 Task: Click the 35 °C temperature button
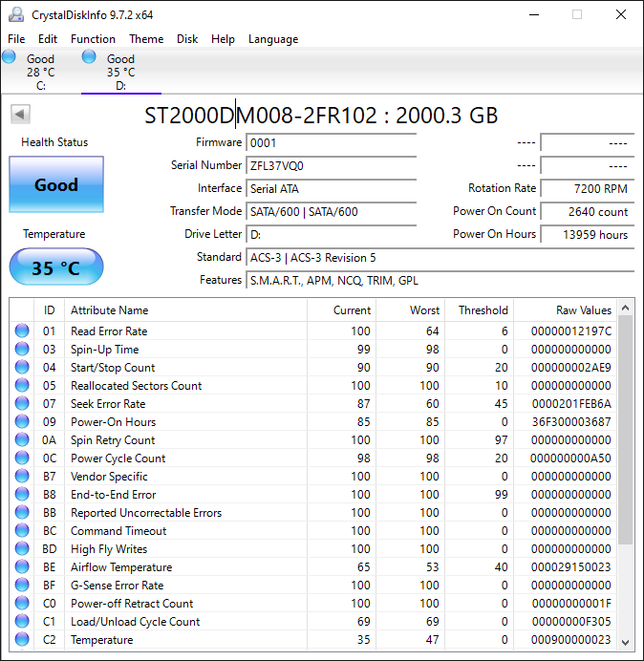click(56, 267)
